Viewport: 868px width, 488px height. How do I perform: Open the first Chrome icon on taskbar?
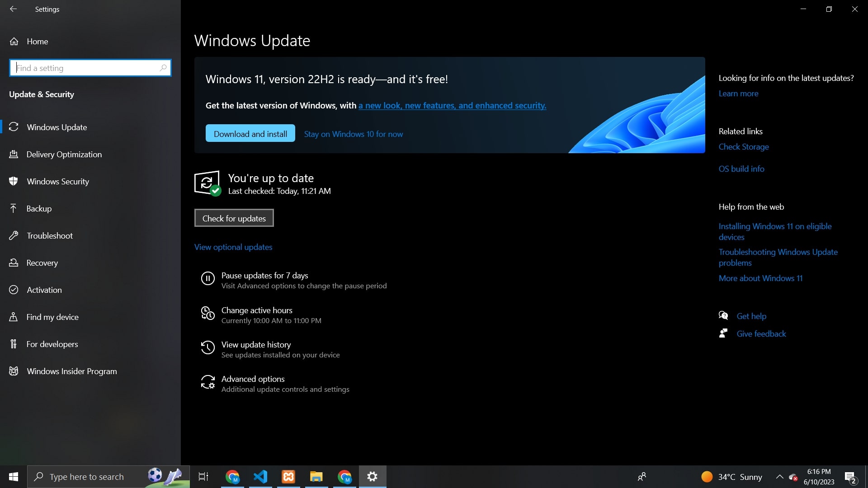click(232, 477)
